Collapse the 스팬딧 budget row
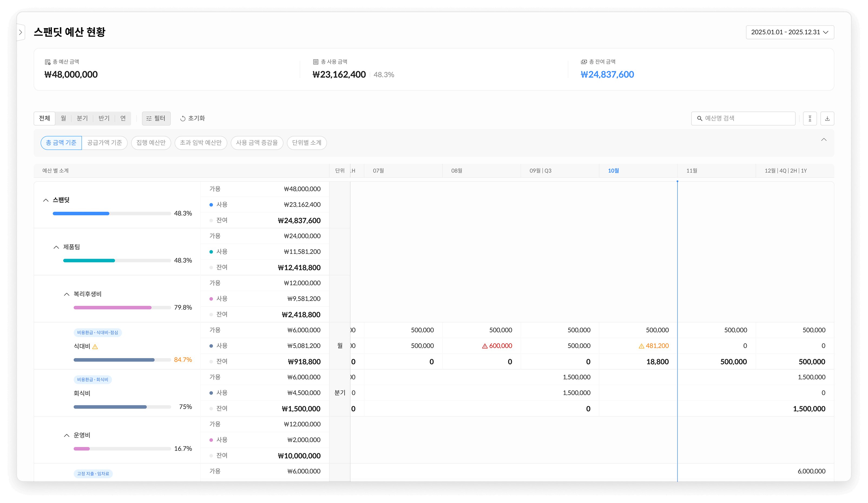Viewport: 868px width, 503px height. click(46, 200)
